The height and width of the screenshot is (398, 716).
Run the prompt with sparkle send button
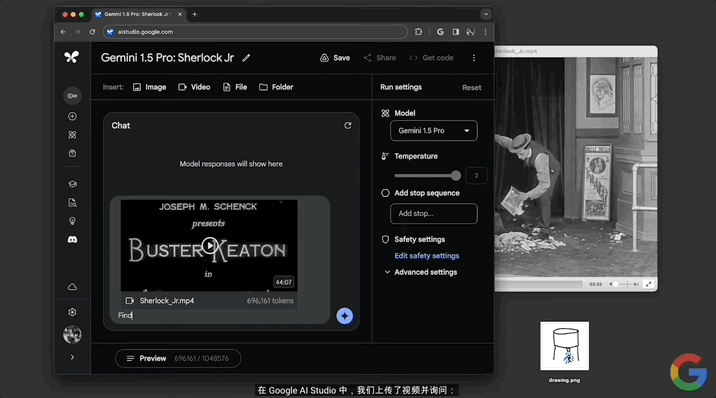click(x=345, y=316)
